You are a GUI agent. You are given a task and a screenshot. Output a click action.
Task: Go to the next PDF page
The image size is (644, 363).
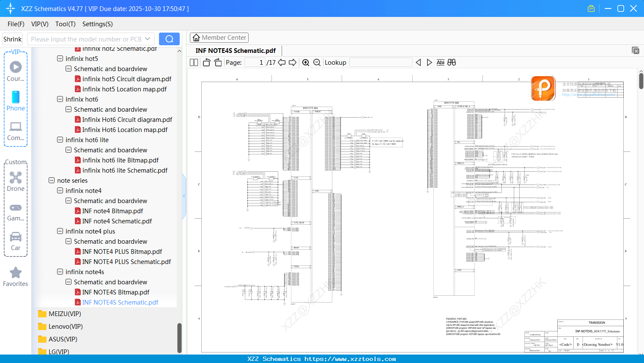coord(293,62)
